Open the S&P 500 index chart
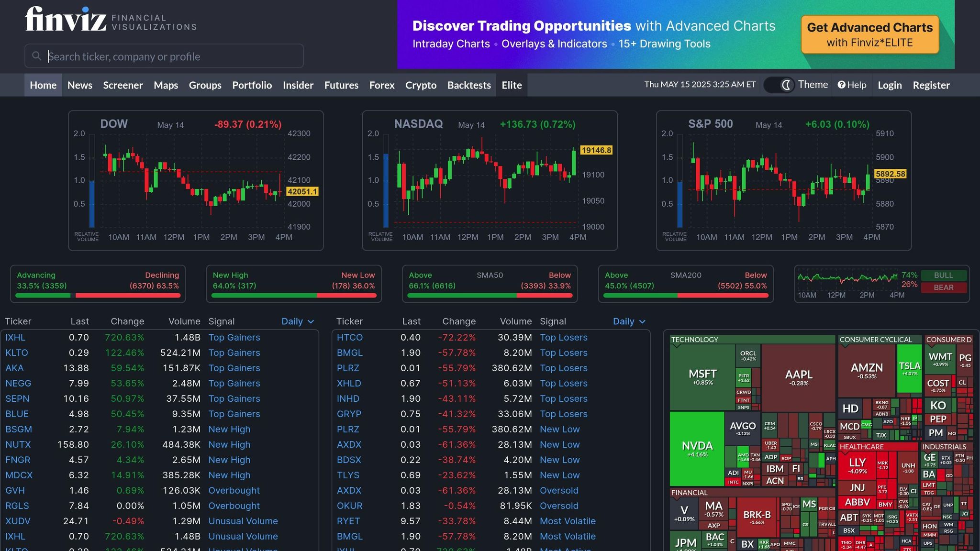 click(x=784, y=181)
